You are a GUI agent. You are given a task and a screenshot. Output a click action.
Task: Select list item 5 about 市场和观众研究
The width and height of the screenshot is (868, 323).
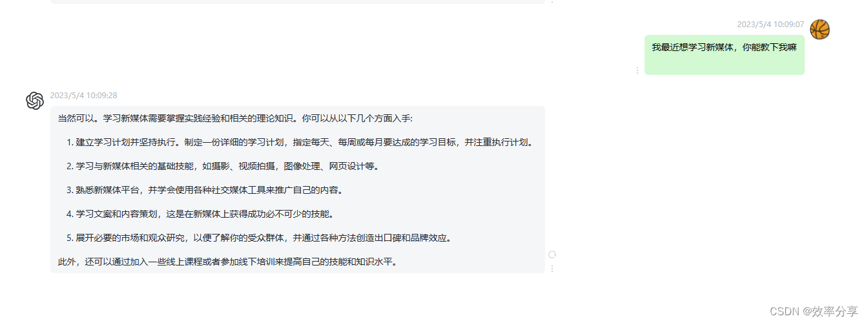(258, 238)
